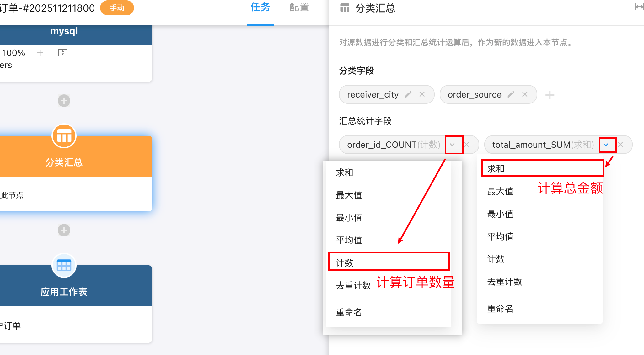Add node between 分类汇总 and 应用工作表
Screen dimensions: 644x355
pos(64,230)
